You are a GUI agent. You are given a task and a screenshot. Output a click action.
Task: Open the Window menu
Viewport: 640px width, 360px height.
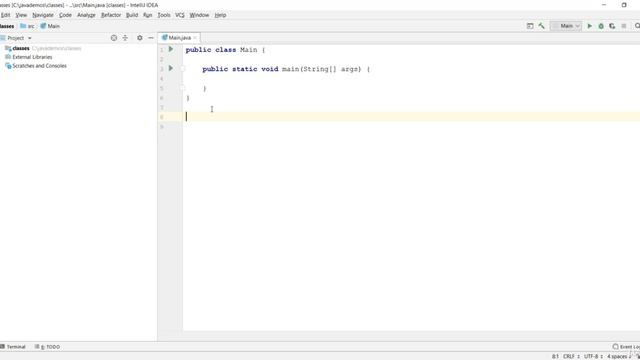point(199,15)
